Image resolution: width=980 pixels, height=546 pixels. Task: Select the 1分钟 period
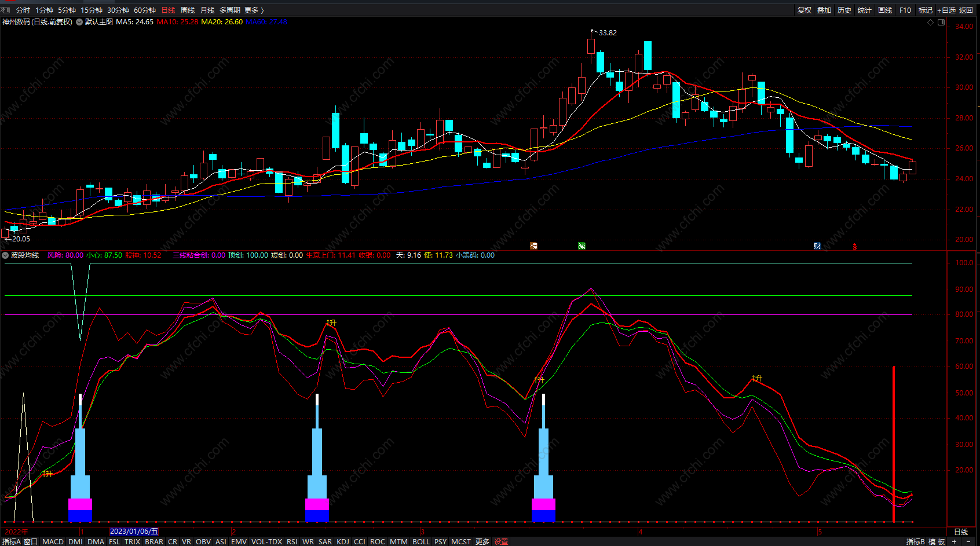[x=44, y=10]
